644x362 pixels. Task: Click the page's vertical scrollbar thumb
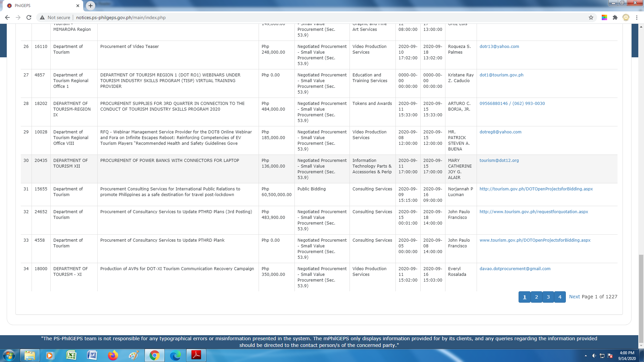point(641,298)
